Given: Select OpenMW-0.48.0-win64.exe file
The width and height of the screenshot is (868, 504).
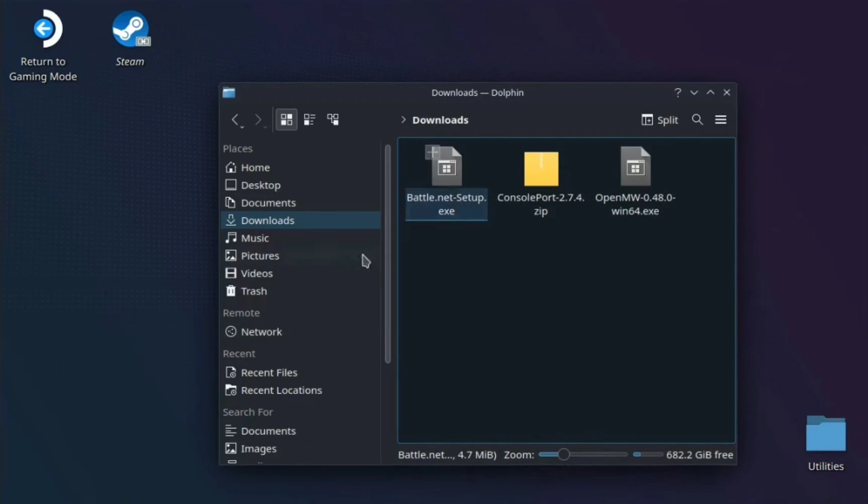Looking at the screenshot, I should pyautogui.click(x=636, y=166).
